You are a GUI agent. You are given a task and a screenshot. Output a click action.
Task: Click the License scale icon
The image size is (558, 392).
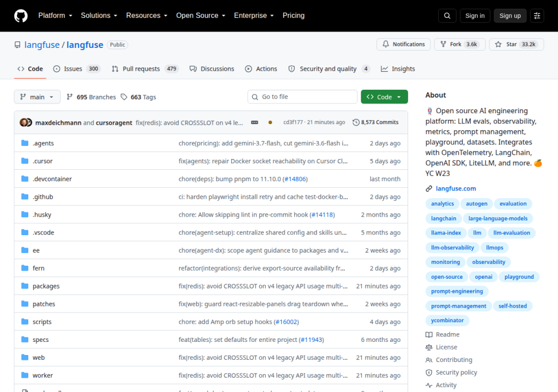[x=429, y=347]
